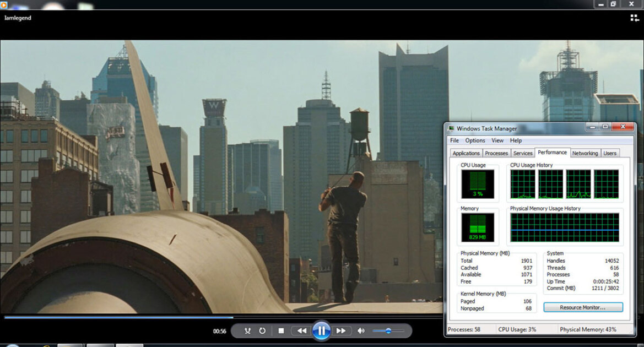
Task: Click the Free memory value '179'
Action: (528, 281)
